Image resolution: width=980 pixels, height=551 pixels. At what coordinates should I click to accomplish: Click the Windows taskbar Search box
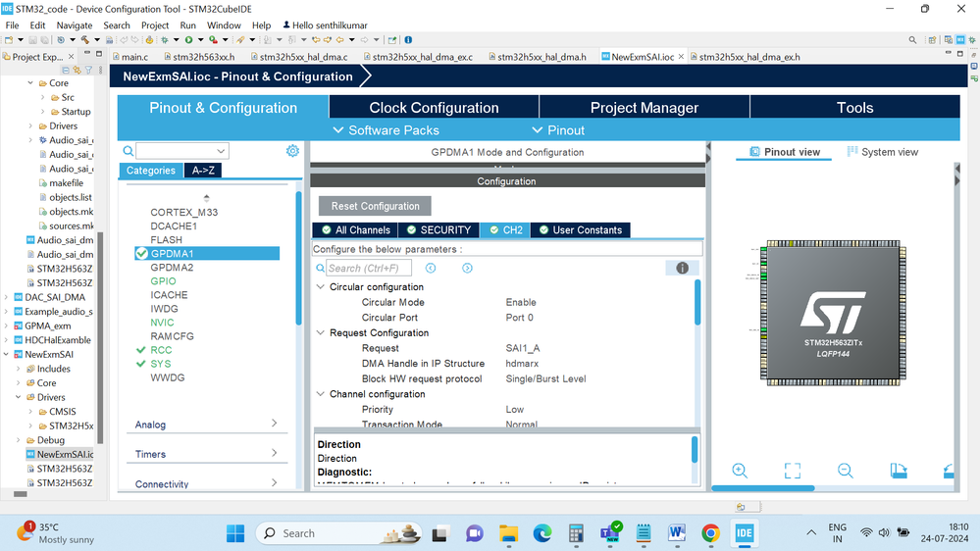click(x=338, y=533)
